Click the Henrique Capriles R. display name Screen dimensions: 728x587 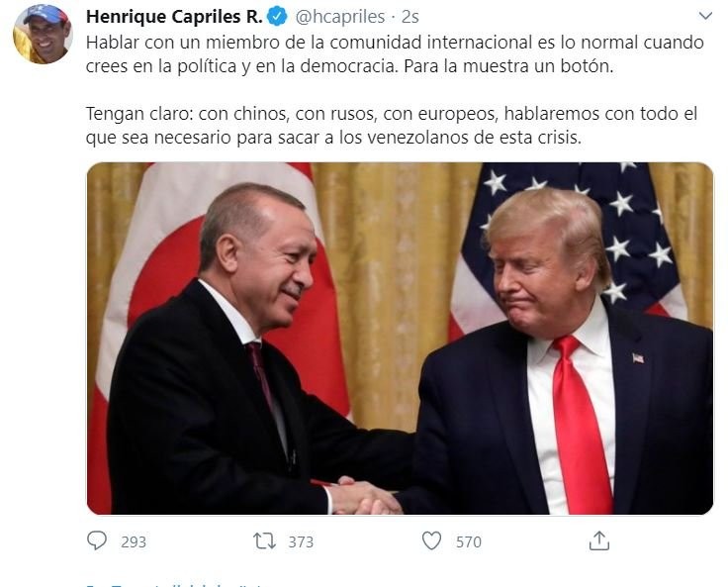point(174,17)
